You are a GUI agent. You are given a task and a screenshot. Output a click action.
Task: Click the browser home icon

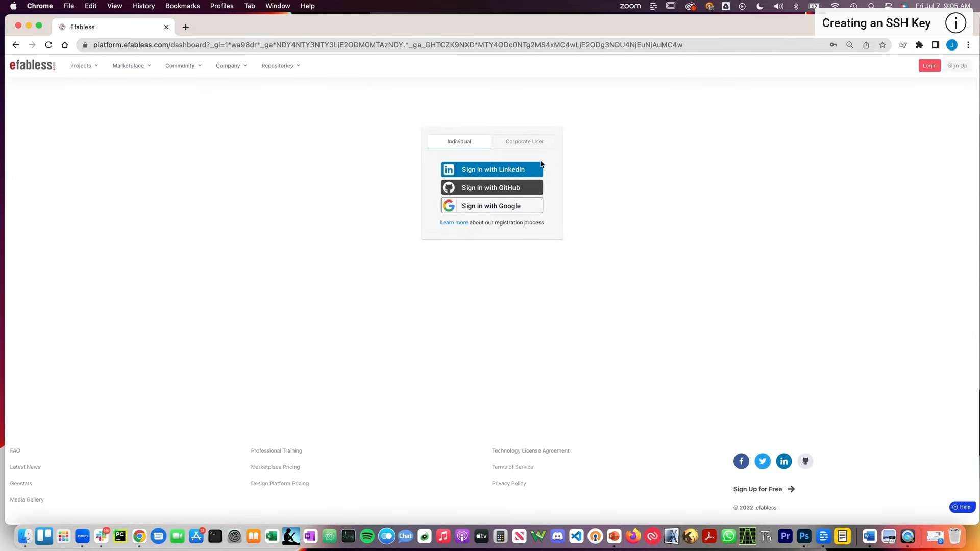[x=65, y=45]
